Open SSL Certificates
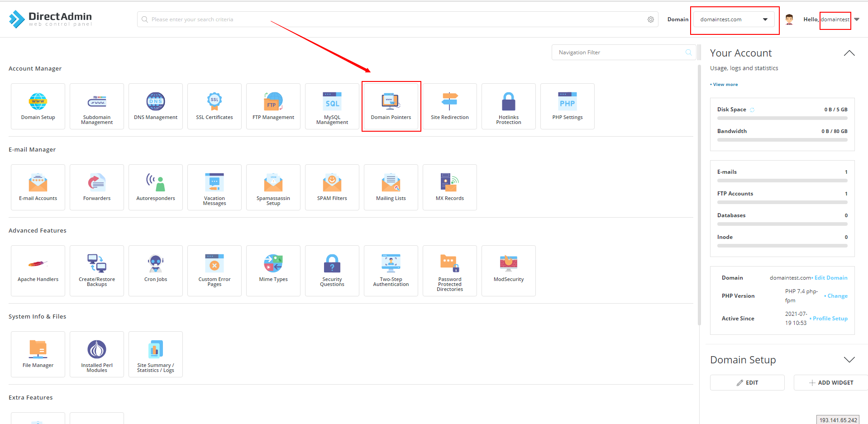868x424 pixels. tap(215, 106)
